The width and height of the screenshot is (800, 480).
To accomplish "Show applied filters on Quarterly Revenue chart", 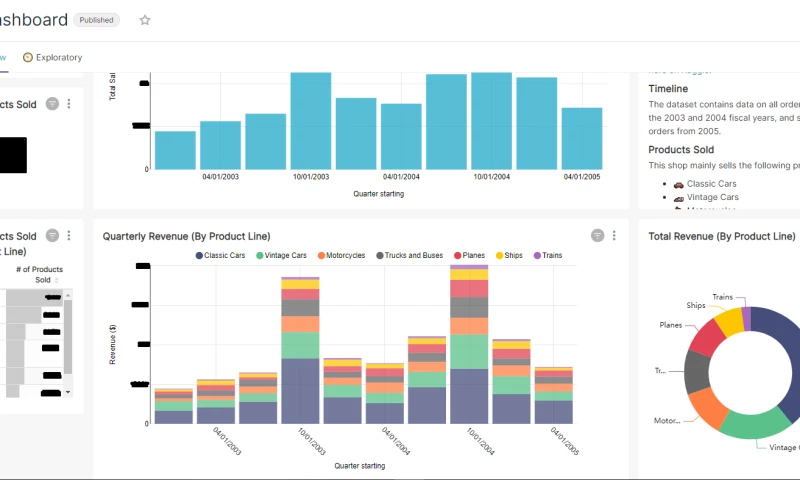I will tap(597, 236).
